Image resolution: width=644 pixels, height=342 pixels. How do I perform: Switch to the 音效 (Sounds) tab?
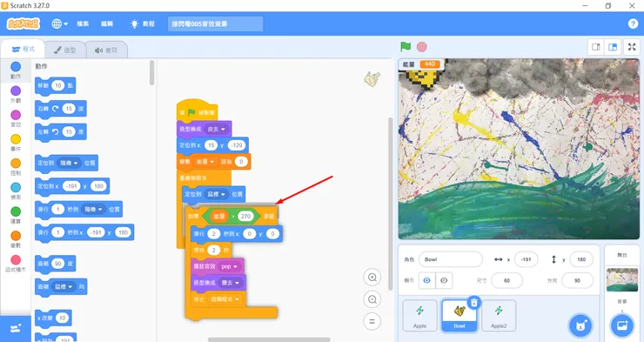pos(106,50)
